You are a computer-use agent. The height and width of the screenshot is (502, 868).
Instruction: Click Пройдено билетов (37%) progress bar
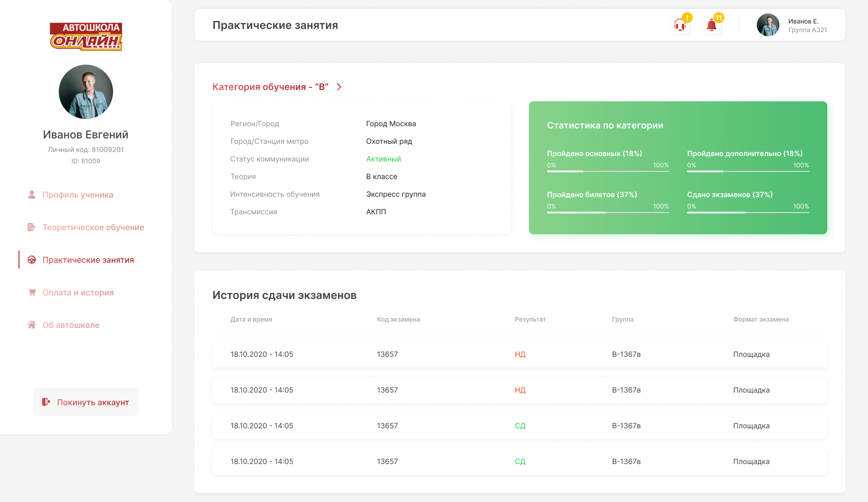coord(608,213)
